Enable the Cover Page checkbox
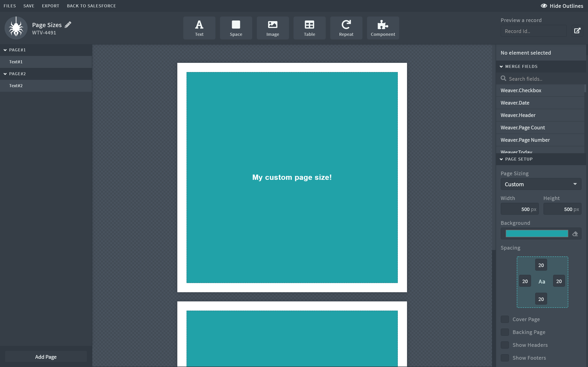The image size is (588, 367). click(x=505, y=319)
